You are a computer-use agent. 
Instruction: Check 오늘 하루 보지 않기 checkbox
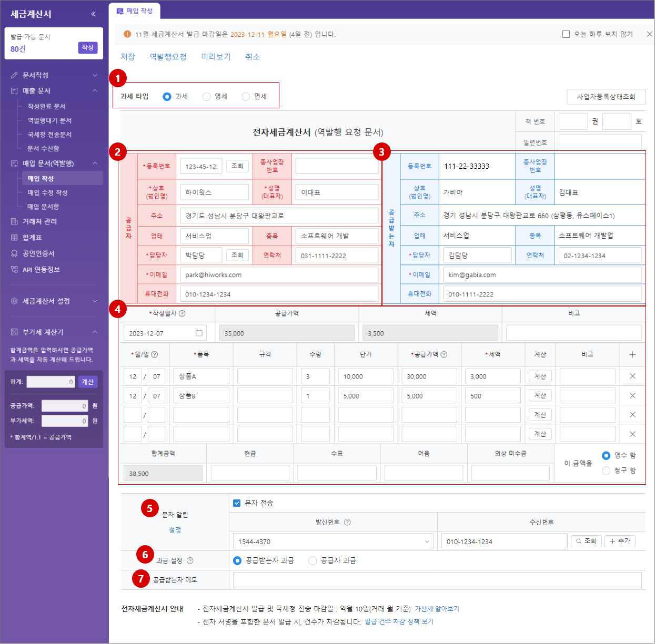click(566, 34)
